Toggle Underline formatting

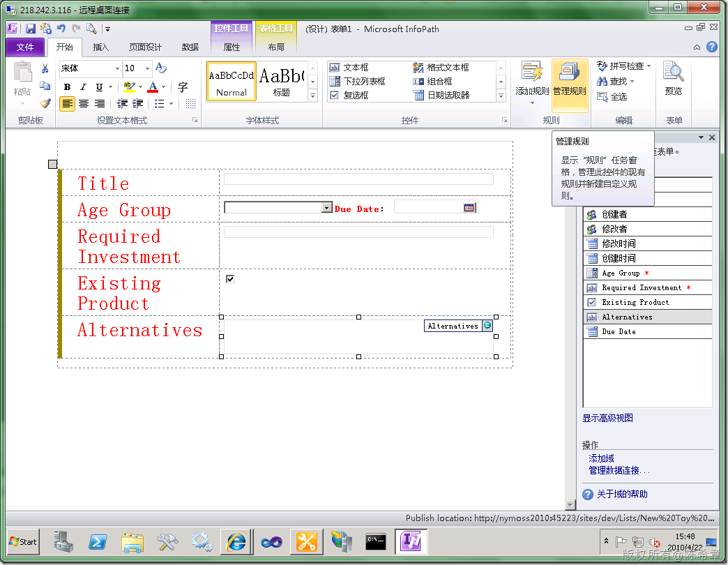click(99, 86)
